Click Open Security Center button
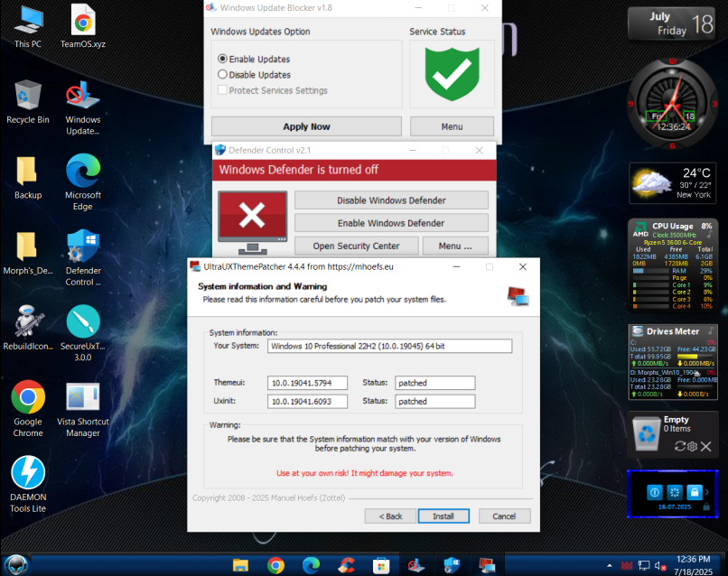This screenshot has width=728, height=576. [x=356, y=246]
